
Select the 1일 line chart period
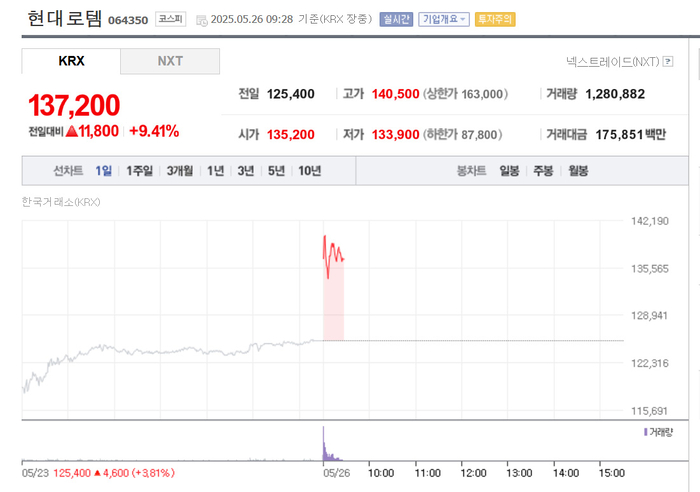point(103,171)
